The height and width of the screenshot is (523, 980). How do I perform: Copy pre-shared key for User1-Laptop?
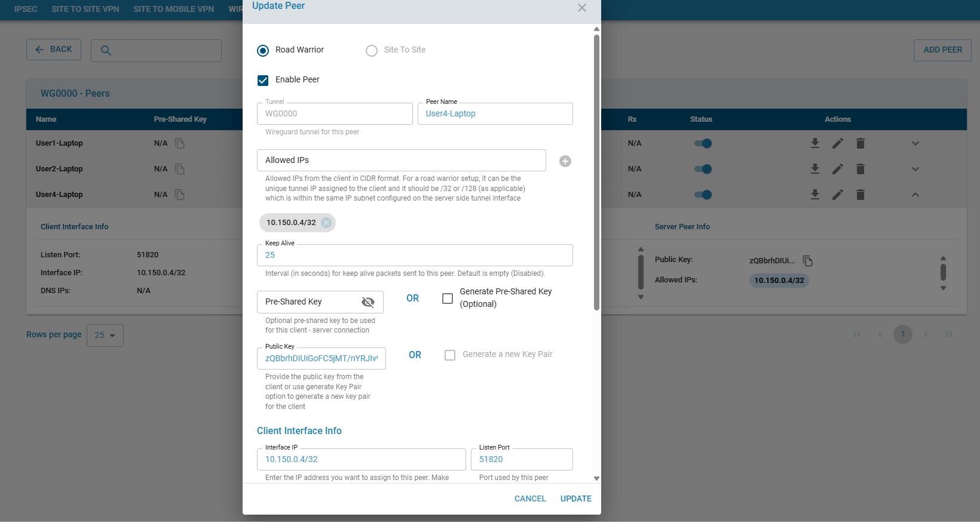tap(180, 143)
